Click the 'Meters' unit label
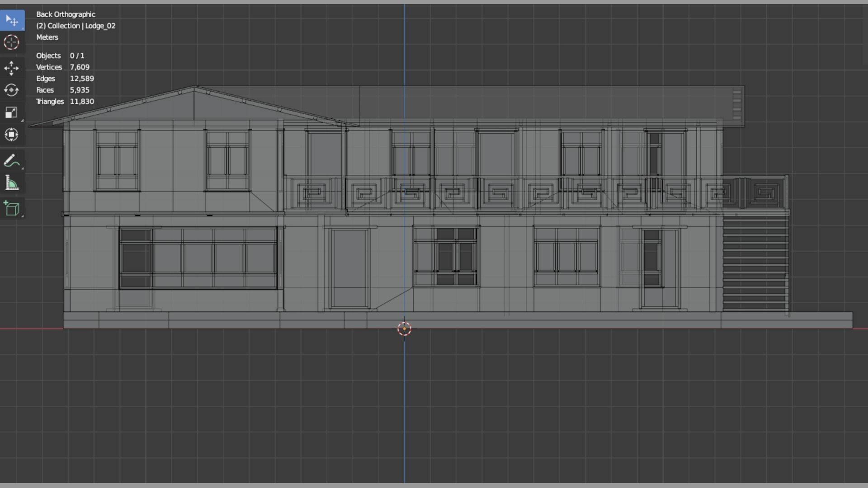 click(47, 38)
